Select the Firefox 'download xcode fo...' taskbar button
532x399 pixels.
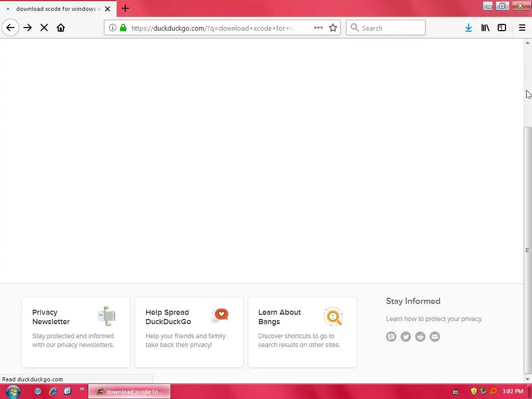pos(129,392)
